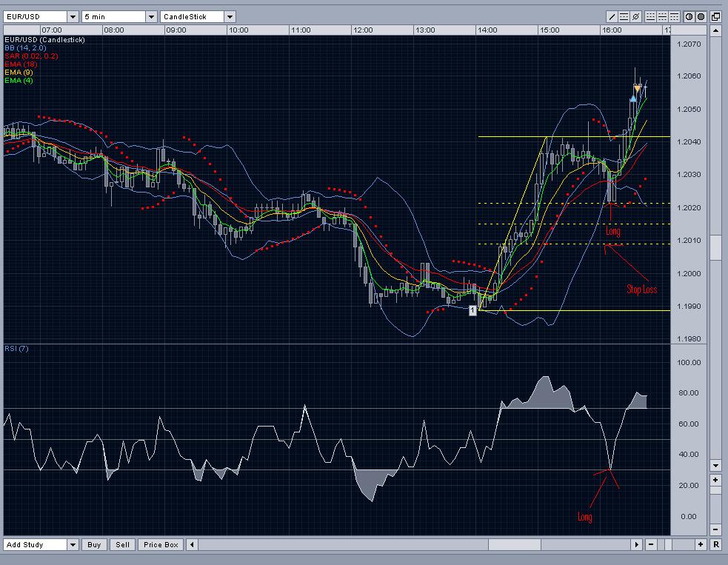The image size is (728, 565).
Task: Toggle the dark dotted circle display button
Action: pos(701,16)
